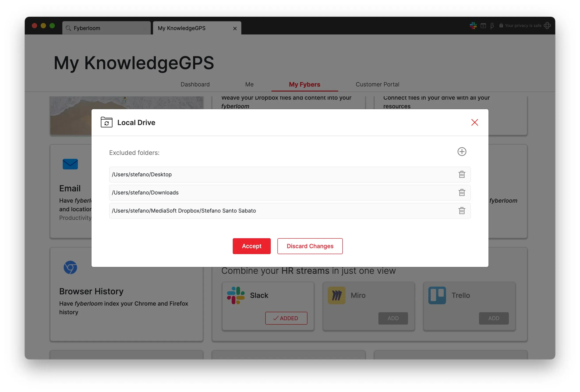Click the Slack logo in HR streams

point(235,295)
